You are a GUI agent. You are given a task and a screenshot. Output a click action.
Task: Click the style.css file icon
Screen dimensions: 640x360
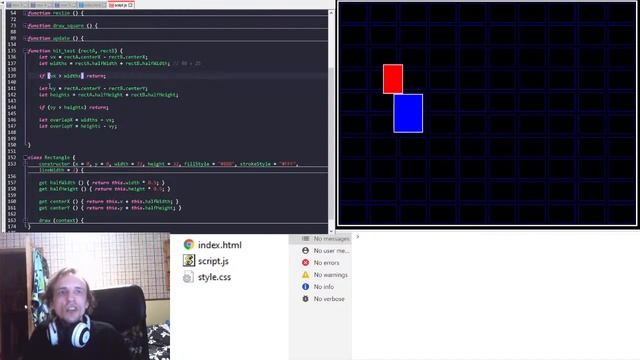click(188, 277)
